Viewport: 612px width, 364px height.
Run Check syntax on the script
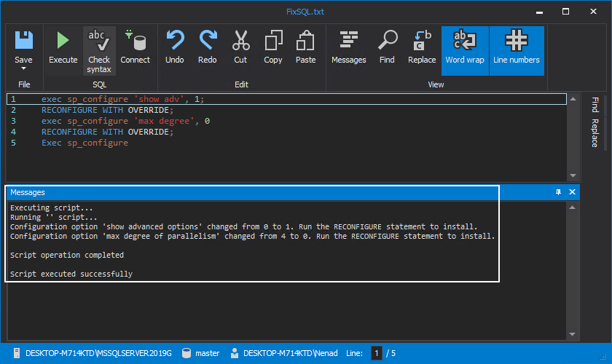(x=99, y=51)
